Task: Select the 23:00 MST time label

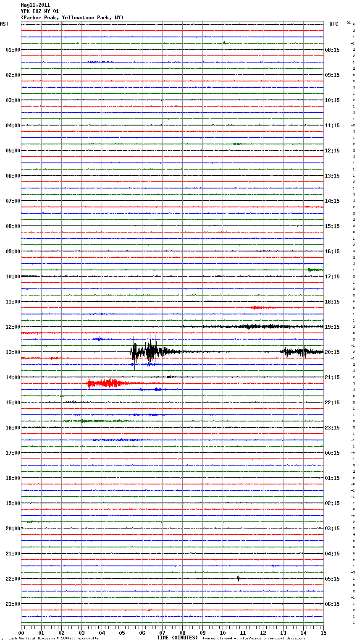Action: point(13,604)
